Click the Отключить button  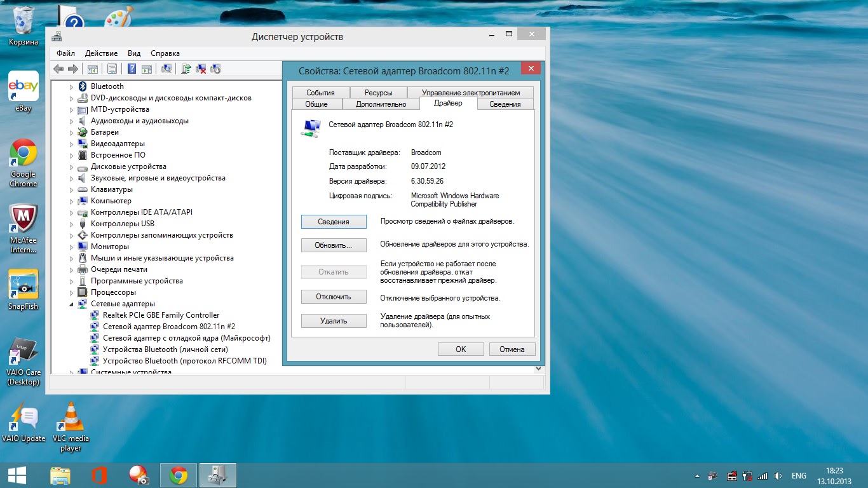click(334, 297)
